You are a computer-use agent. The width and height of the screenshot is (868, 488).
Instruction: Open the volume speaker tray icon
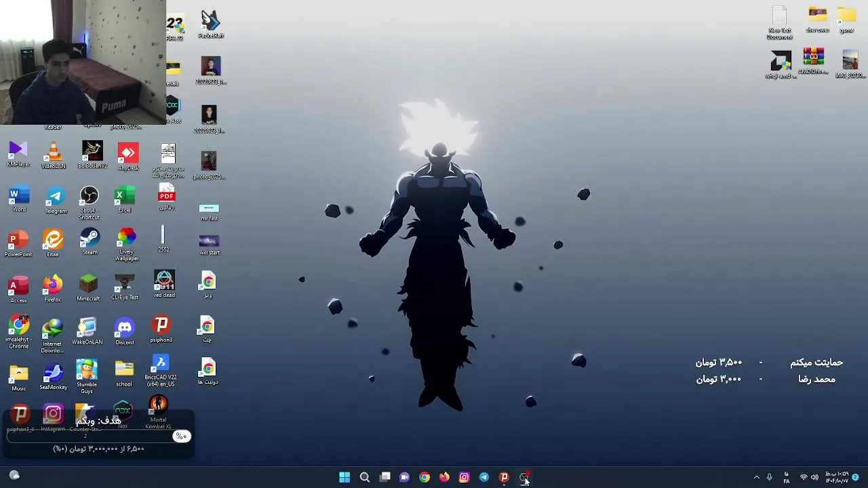(x=814, y=477)
